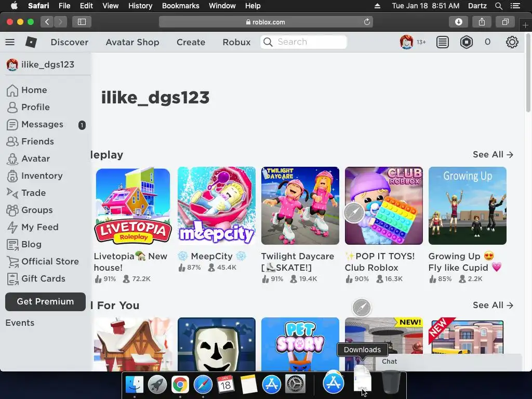Open Avatar Shop in Roblox header
The width and height of the screenshot is (532, 399).
(132, 42)
